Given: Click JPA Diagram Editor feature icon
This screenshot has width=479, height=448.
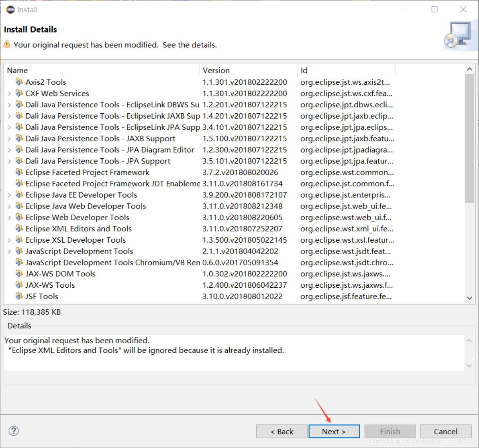Looking at the screenshot, I should coord(19,149).
